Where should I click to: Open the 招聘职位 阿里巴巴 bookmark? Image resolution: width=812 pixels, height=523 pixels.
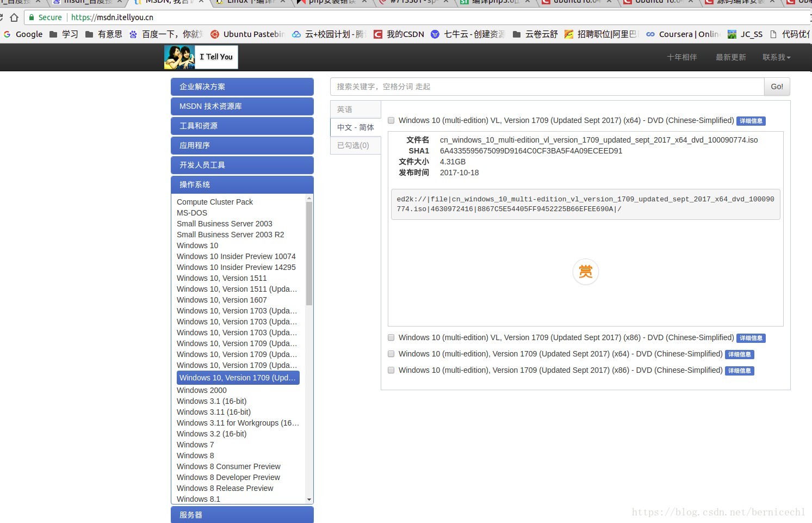(601, 34)
